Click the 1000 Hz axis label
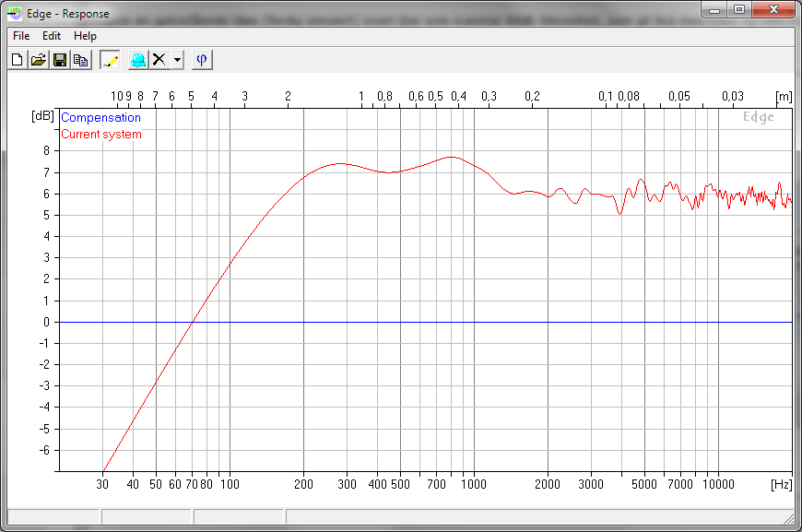Screen dimensions: 802x532 (474, 484)
